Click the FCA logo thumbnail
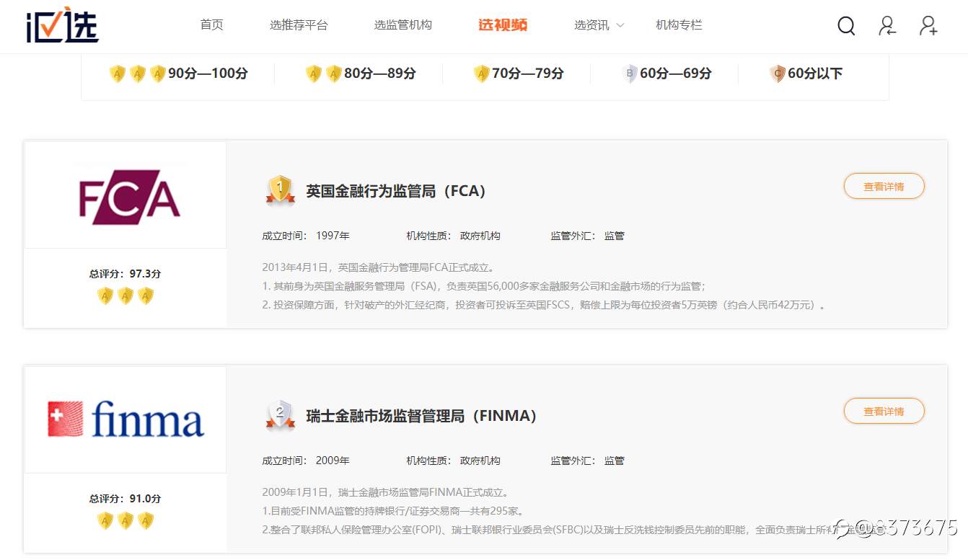The image size is (968, 560). pyautogui.click(x=126, y=195)
